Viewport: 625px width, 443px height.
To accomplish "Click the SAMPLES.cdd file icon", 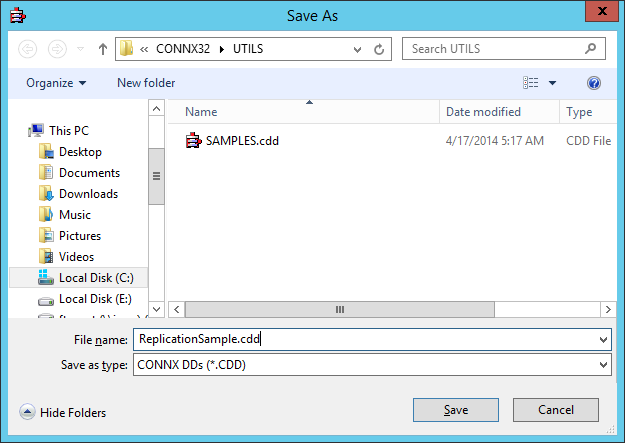I will click(x=193, y=140).
